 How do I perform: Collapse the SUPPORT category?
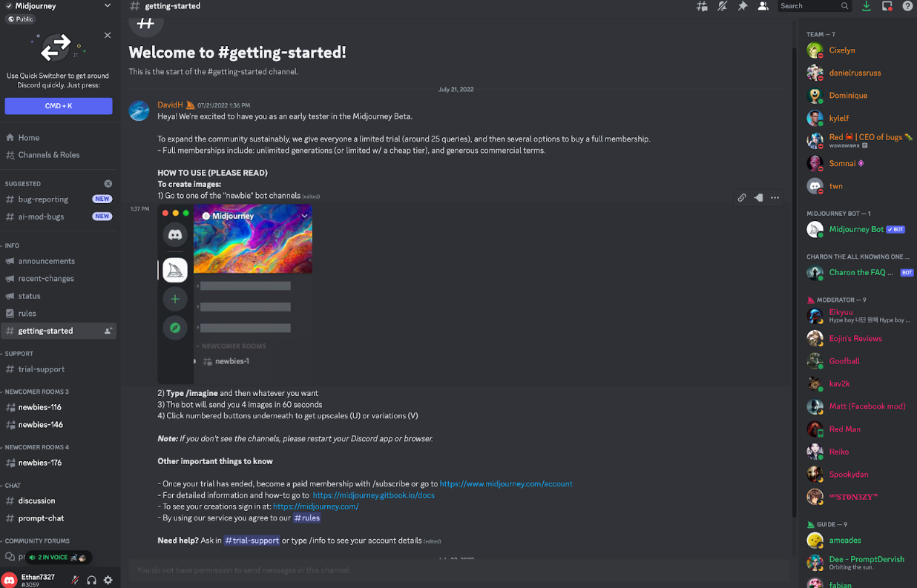[19, 354]
